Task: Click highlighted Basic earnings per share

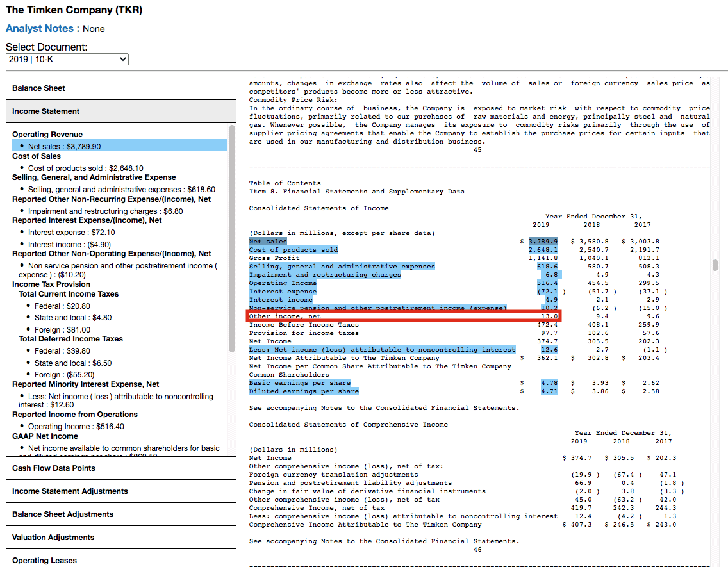Action: (x=299, y=382)
